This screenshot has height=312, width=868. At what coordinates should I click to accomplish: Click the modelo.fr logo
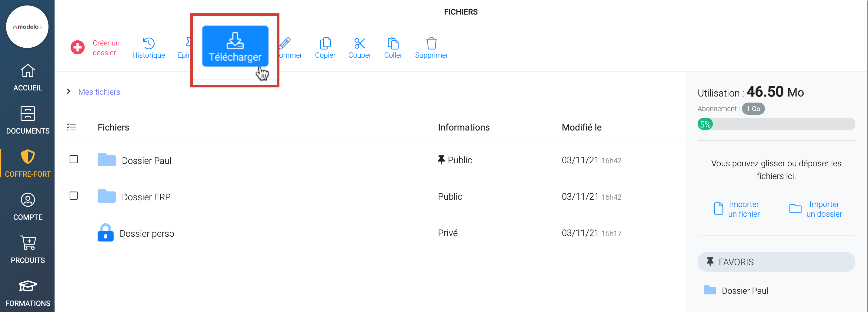coord(27,27)
